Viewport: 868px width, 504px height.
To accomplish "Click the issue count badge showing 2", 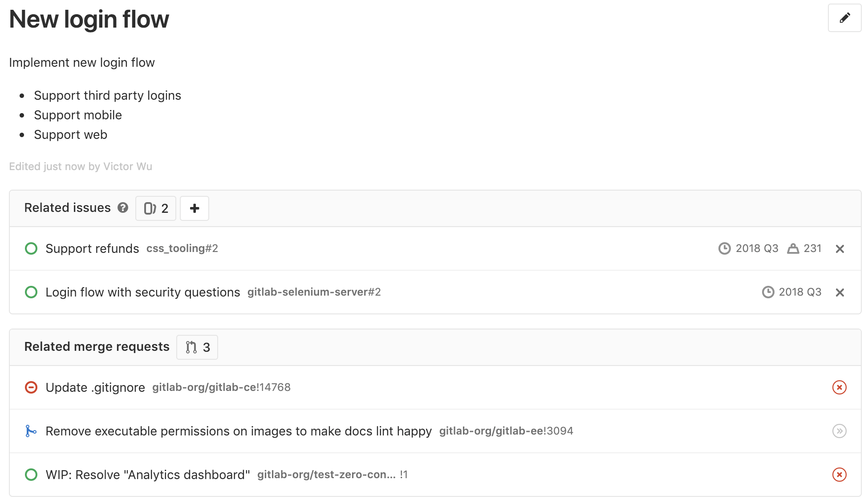I will coord(155,208).
